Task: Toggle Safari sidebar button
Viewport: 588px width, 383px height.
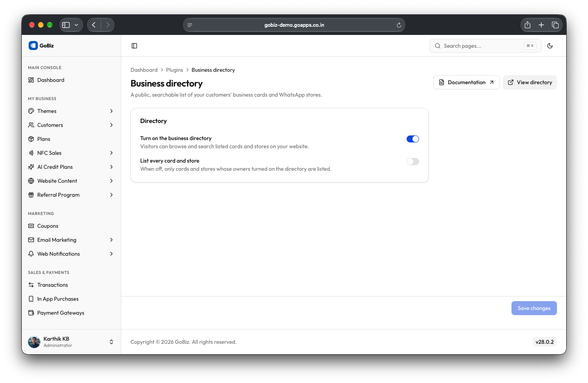Action: click(66, 25)
